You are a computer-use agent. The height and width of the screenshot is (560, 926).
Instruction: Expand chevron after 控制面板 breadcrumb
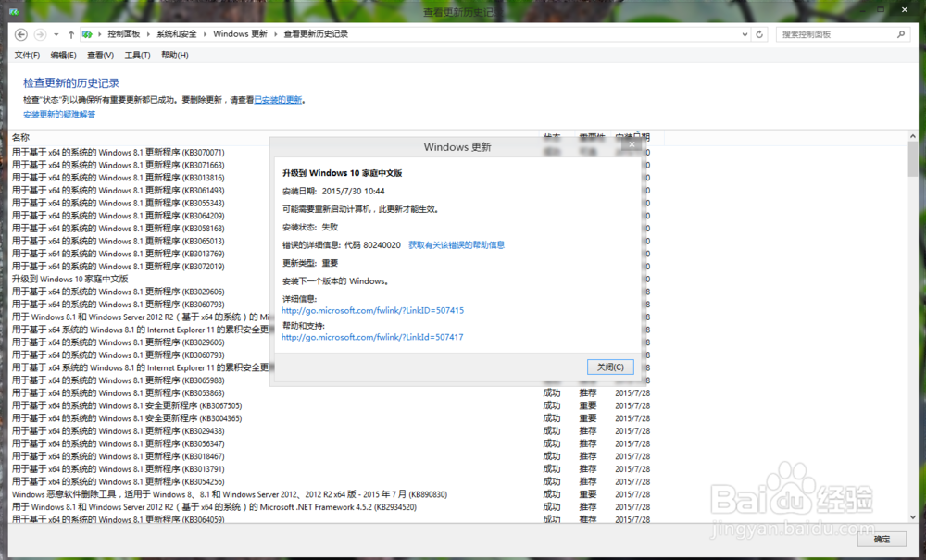(149, 34)
